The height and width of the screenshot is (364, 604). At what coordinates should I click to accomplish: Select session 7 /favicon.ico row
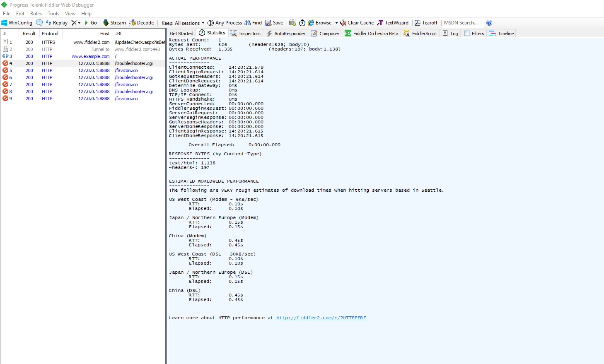point(83,84)
